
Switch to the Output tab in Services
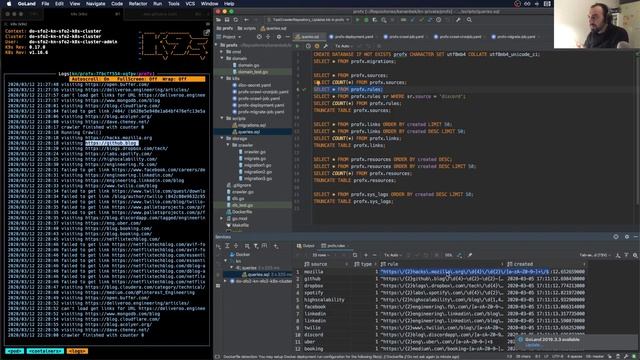[x=306, y=246]
